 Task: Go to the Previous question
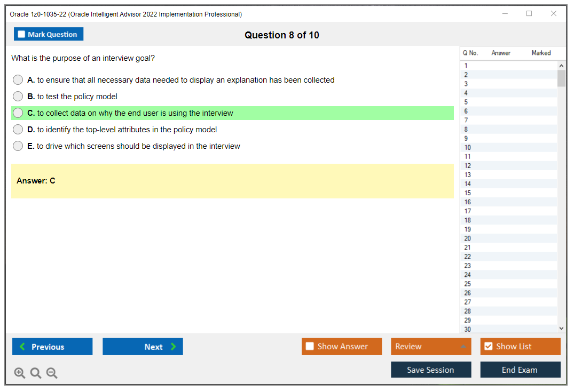(52, 347)
